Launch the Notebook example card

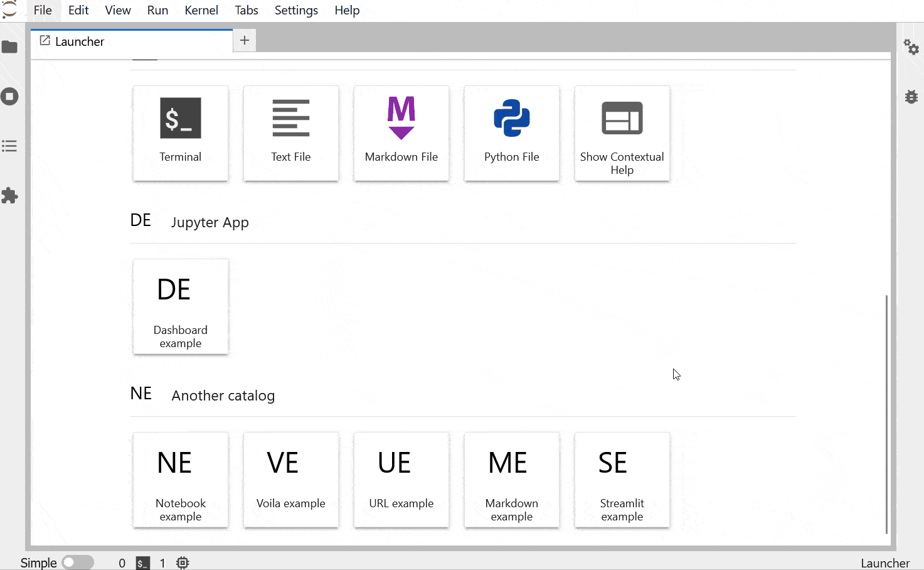coord(181,480)
